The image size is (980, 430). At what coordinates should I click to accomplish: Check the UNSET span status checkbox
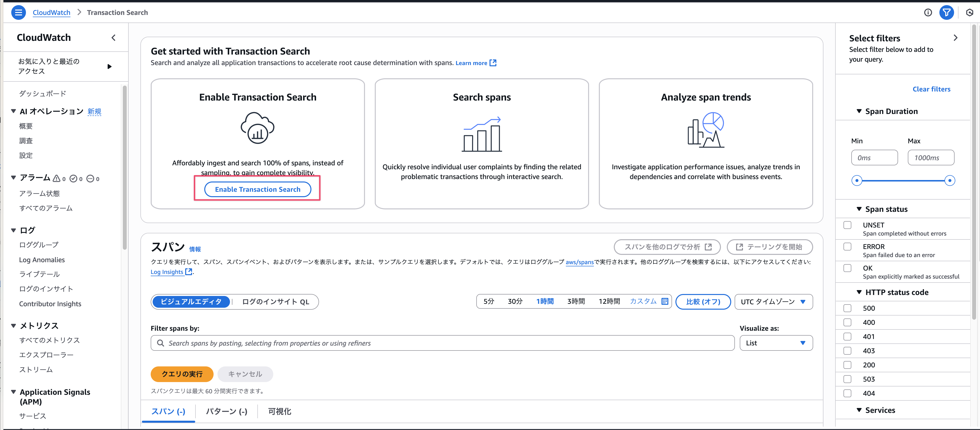[847, 225]
